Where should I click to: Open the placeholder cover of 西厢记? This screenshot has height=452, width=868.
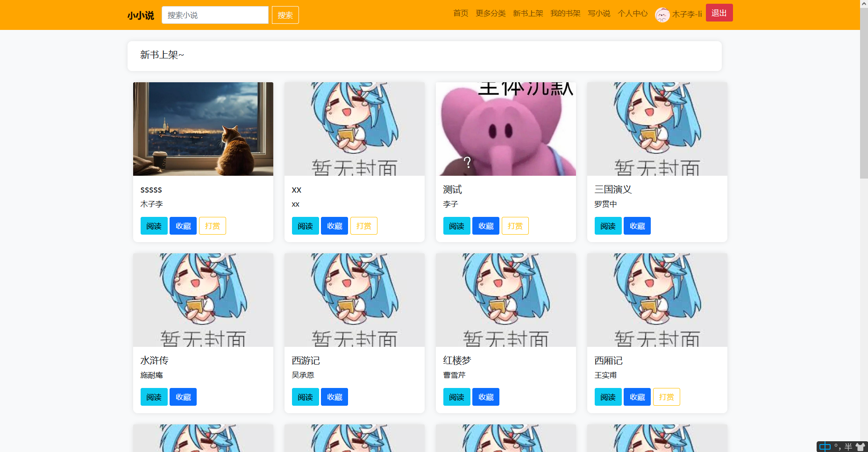click(657, 300)
